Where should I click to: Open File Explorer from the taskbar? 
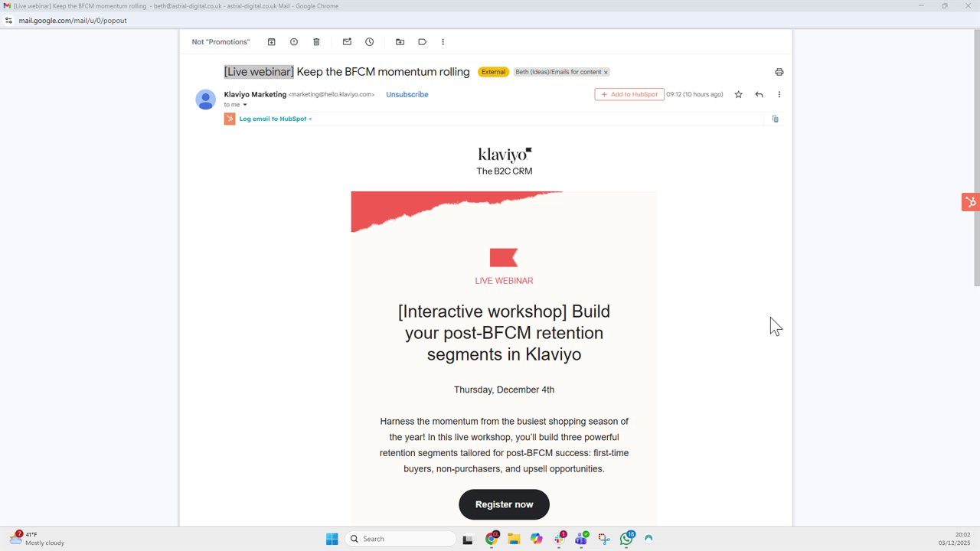tap(514, 539)
